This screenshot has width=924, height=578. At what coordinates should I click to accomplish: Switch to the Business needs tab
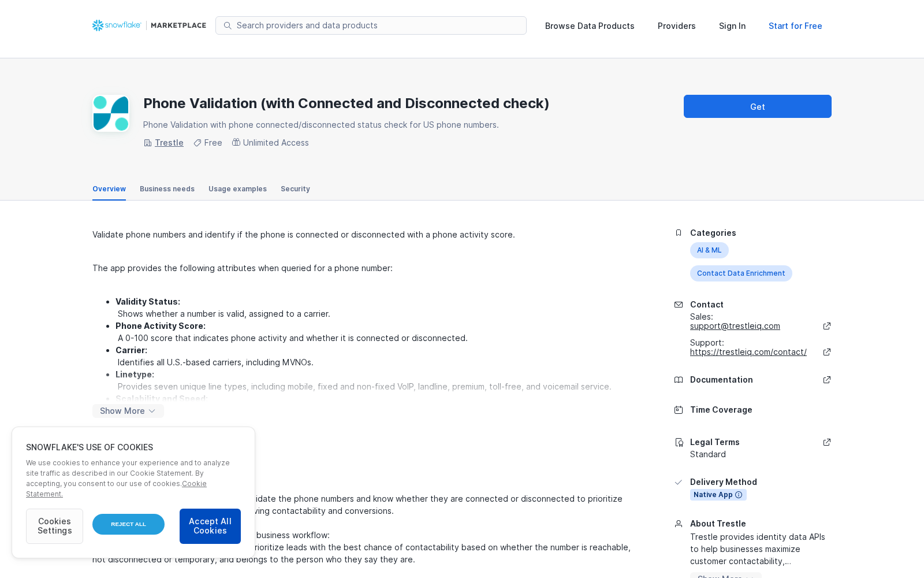tap(167, 189)
